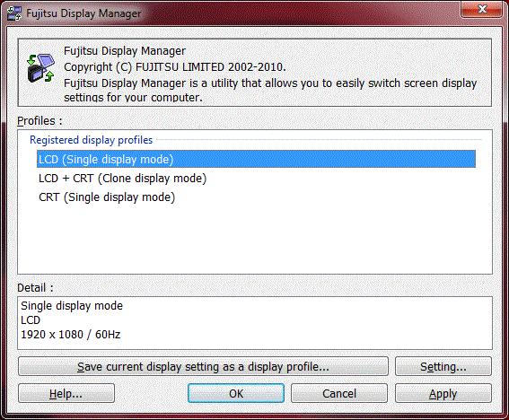The width and height of the screenshot is (509, 420).
Task: Click the Profiles : label
Action: pyautogui.click(x=39, y=121)
